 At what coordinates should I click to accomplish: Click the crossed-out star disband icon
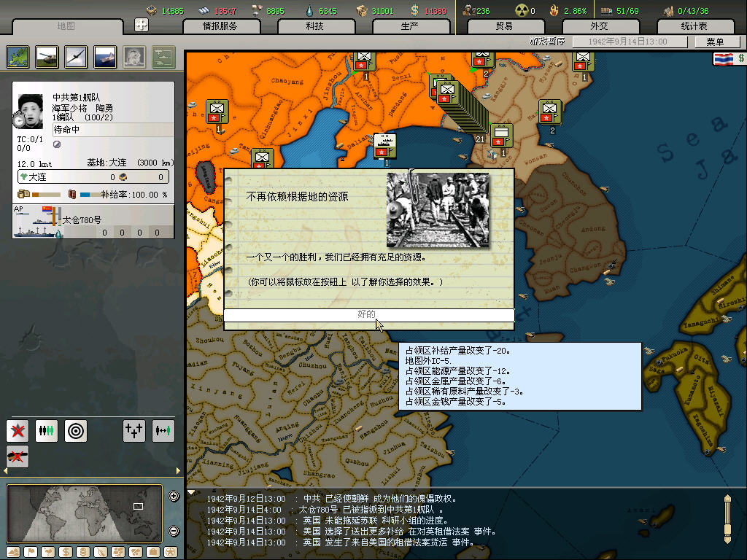18,430
